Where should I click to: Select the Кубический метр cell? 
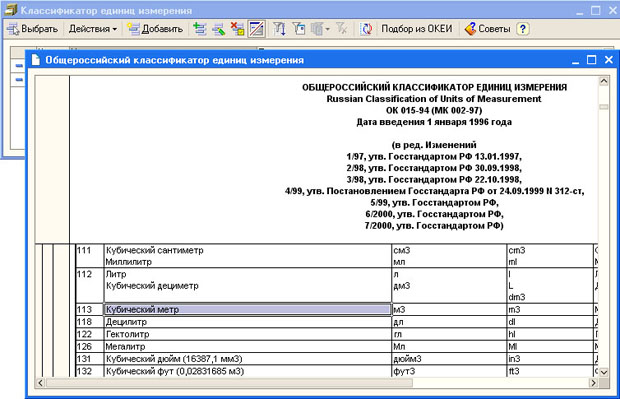[x=248, y=310]
